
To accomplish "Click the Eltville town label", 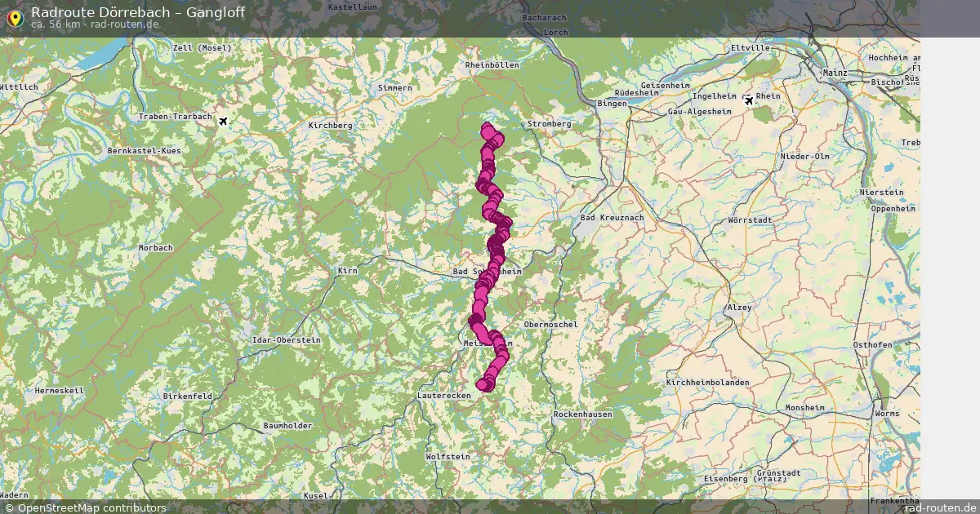I will coord(751,47).
